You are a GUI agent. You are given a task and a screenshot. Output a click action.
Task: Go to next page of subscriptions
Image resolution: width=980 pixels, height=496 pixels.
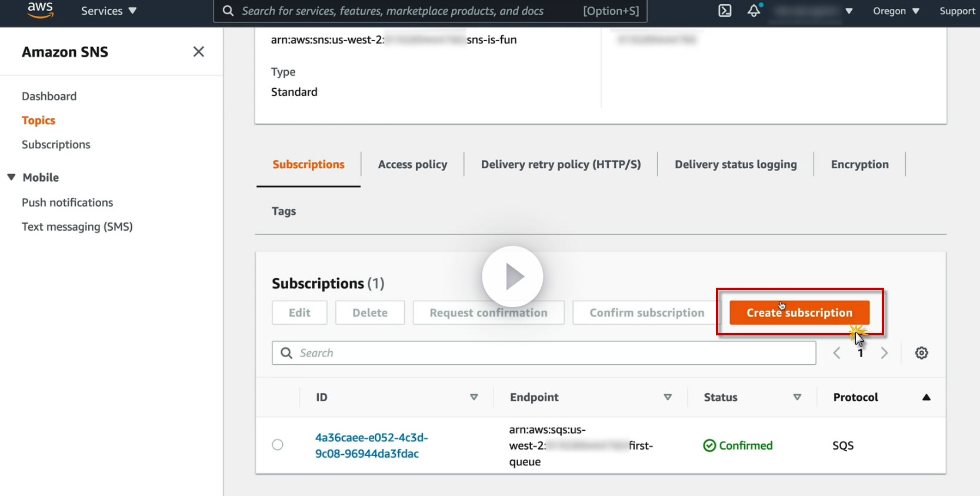pyautogui.click(x=884, y=353)
